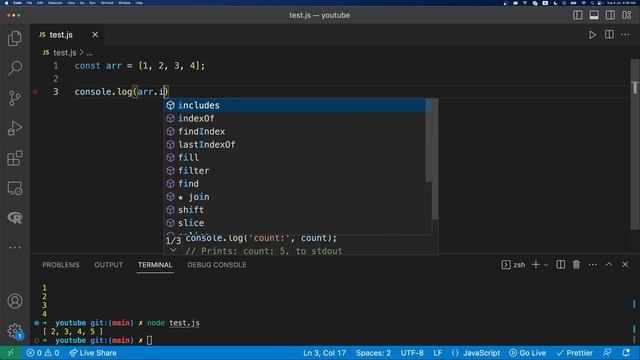Select the zsh terminal shell label

[513, 265]
